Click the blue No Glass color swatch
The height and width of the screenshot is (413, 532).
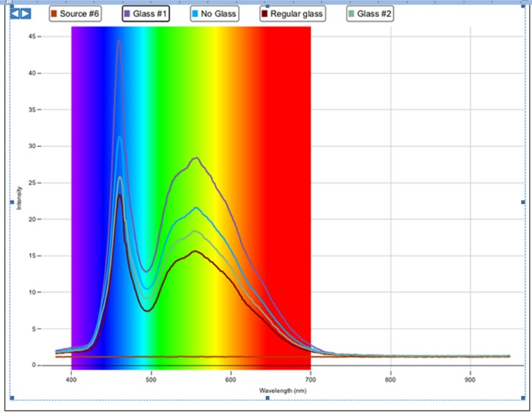tap(195, 14)
